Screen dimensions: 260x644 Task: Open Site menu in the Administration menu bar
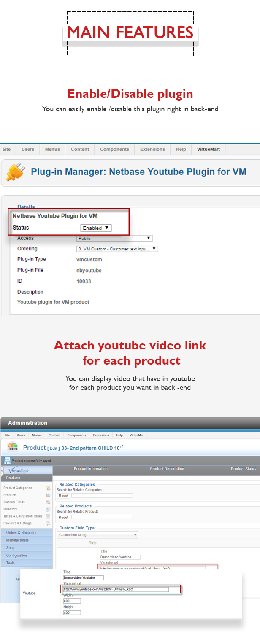(7, 435)
